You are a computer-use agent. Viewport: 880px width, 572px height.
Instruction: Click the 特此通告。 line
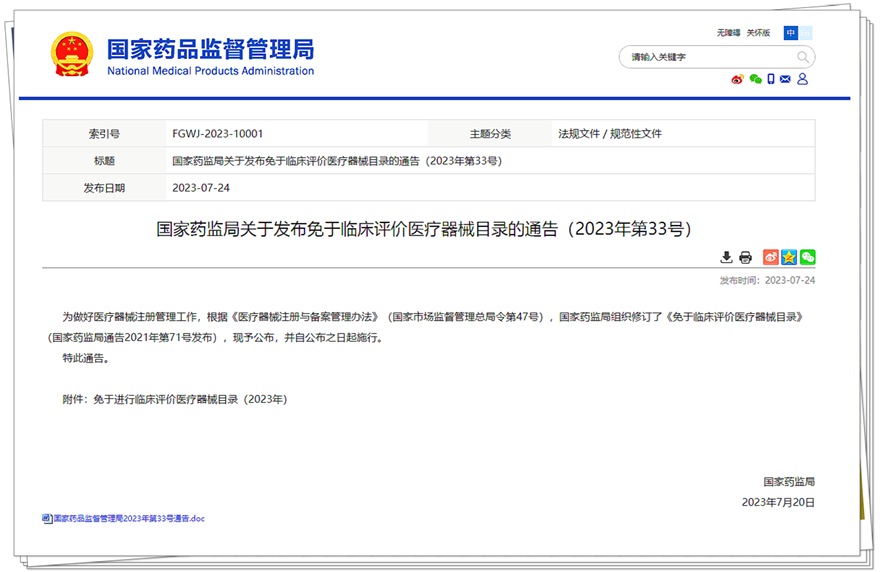tap(86, 358)
